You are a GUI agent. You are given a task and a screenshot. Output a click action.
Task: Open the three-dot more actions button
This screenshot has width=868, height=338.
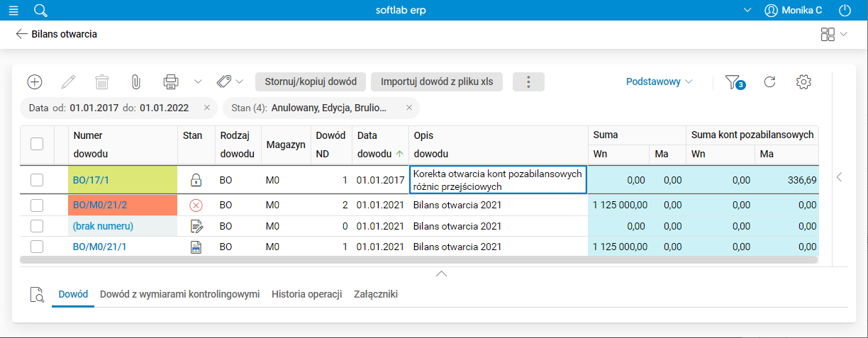coord(528,81)
